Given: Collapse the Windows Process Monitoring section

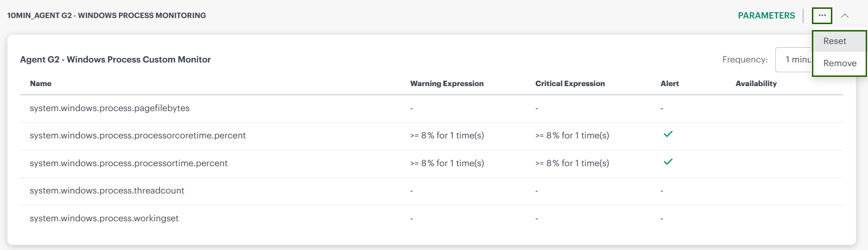Looking at the screenshot, I should click(x=845, y=16).
